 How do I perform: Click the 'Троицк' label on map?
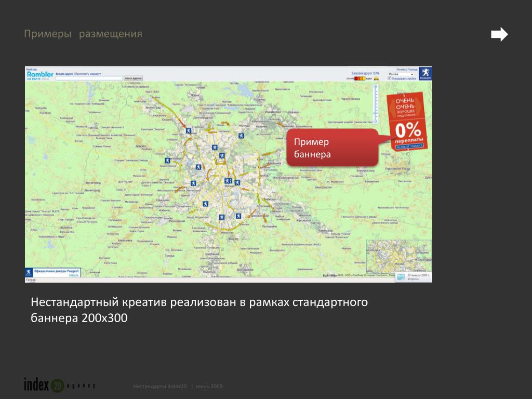169,256
